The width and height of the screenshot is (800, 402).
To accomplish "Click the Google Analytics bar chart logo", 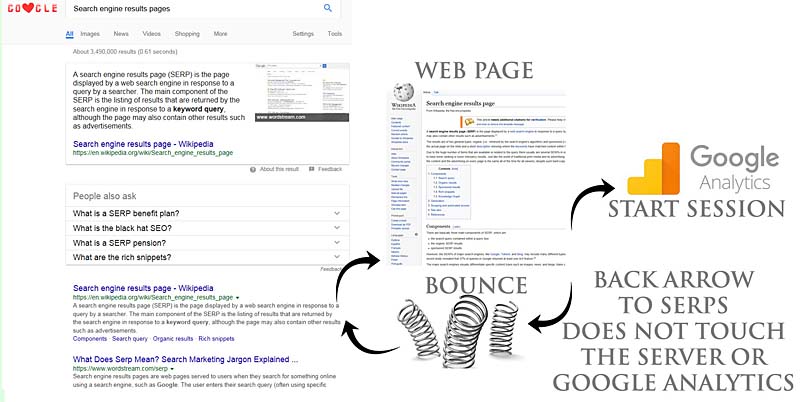I will click(654, 169).
